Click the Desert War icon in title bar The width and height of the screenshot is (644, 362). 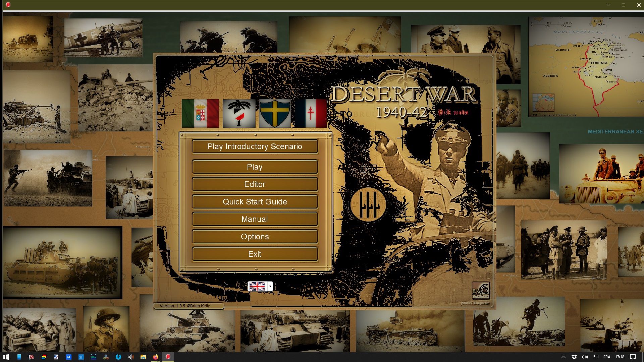8,5
